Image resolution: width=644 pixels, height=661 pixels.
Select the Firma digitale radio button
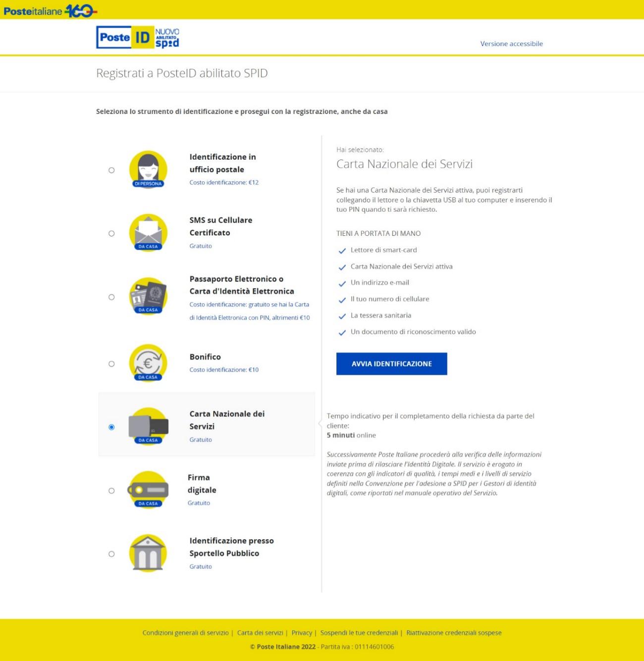click(x=111, y=491)
